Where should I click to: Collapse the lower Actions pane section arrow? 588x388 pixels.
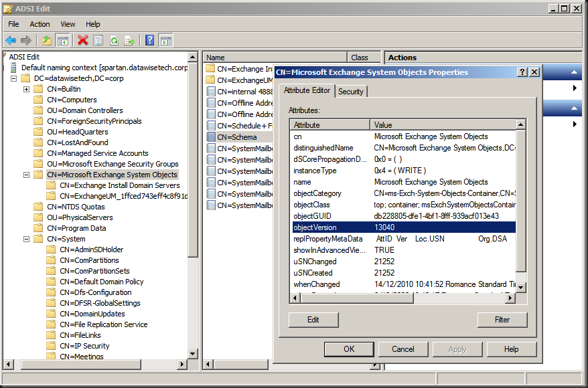[x=574, y=108]
